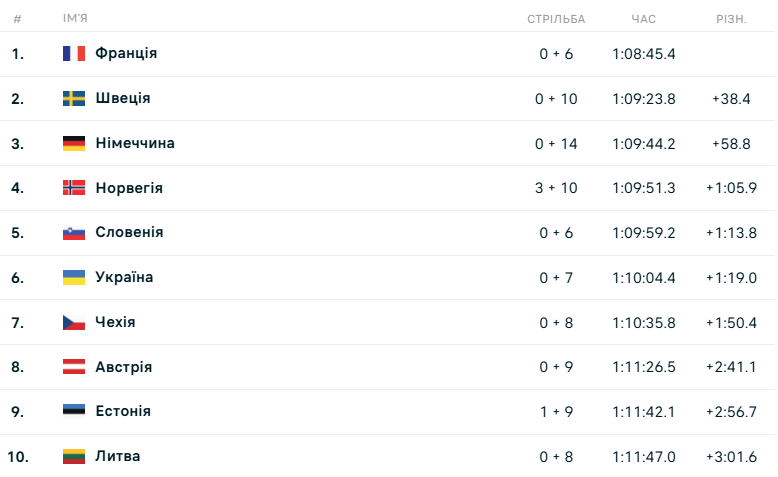Click Estonia's shooting result 1 + 9

pos(556,411)
